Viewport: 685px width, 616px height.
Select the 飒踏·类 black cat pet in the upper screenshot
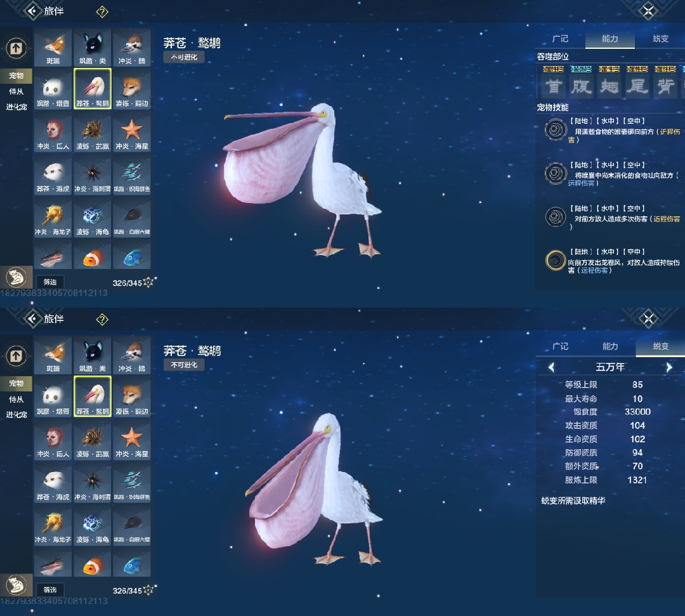coord(93,48)
